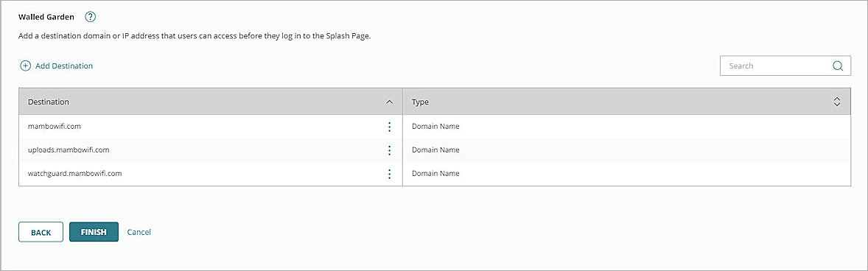This screenshot has height=271, width=868.
Task: Click the Destination column header label
Action: [48, 102]
